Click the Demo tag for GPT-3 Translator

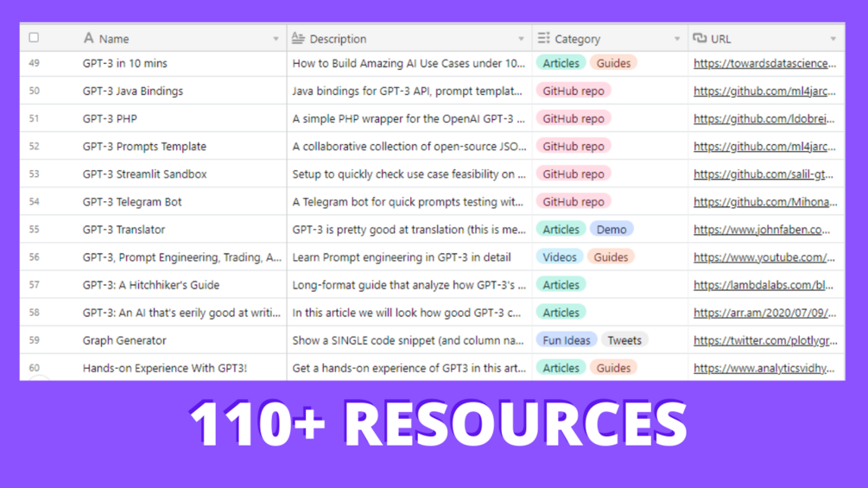[611, 229]
